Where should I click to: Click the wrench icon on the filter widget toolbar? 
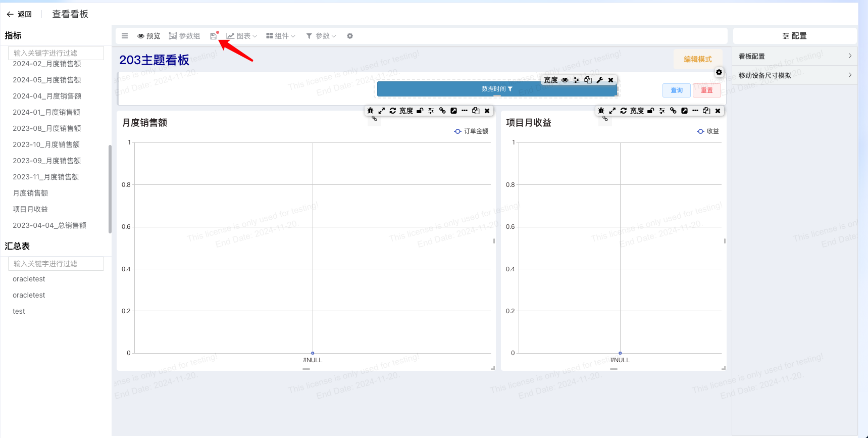(599, 80)
